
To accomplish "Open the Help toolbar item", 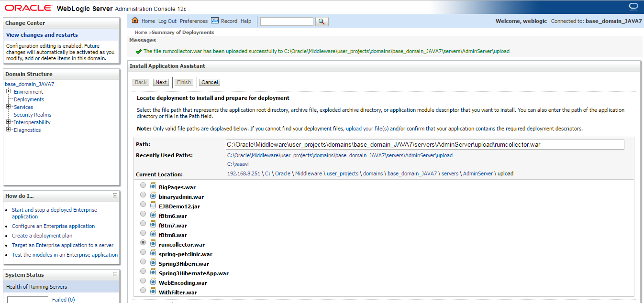I will click(246, 21).
